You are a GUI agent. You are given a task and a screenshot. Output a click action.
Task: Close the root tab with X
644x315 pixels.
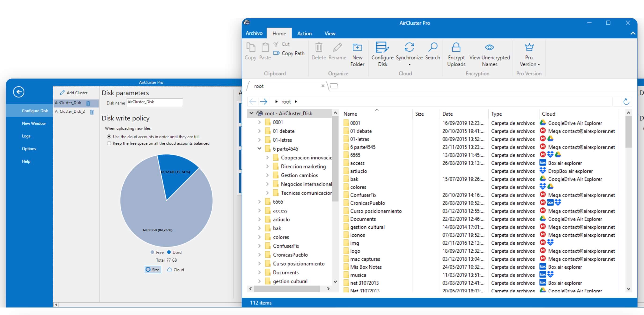(x=323, y=86)
